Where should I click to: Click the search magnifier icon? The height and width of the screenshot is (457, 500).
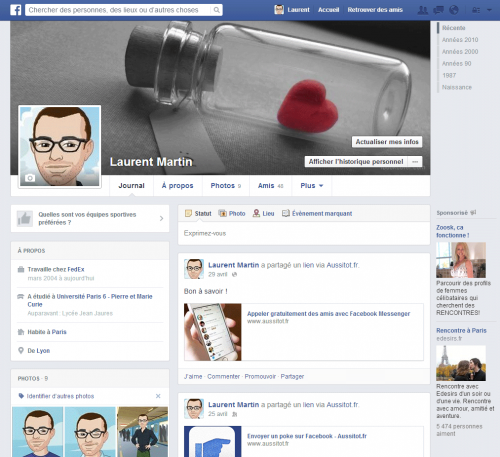tap(217, 10)
